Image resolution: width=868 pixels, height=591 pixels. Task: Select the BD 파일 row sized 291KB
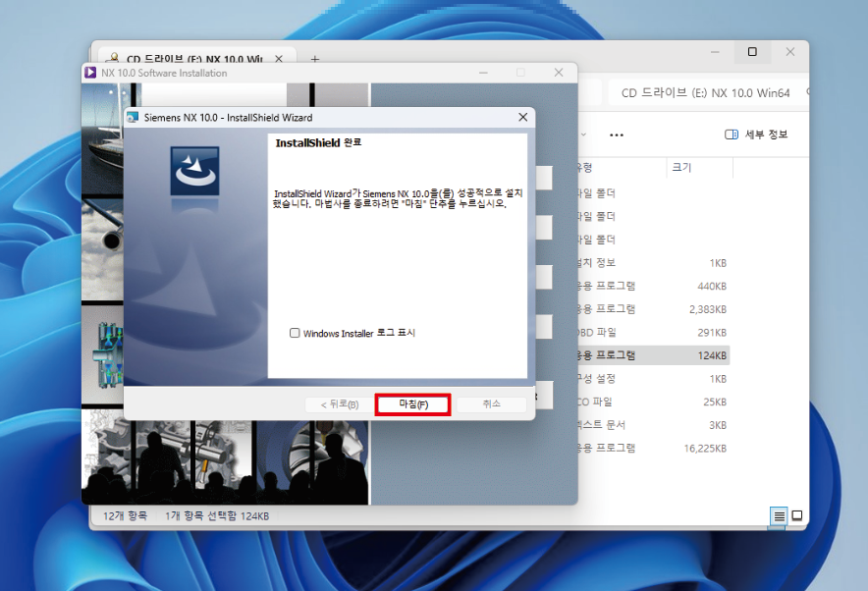654,333
